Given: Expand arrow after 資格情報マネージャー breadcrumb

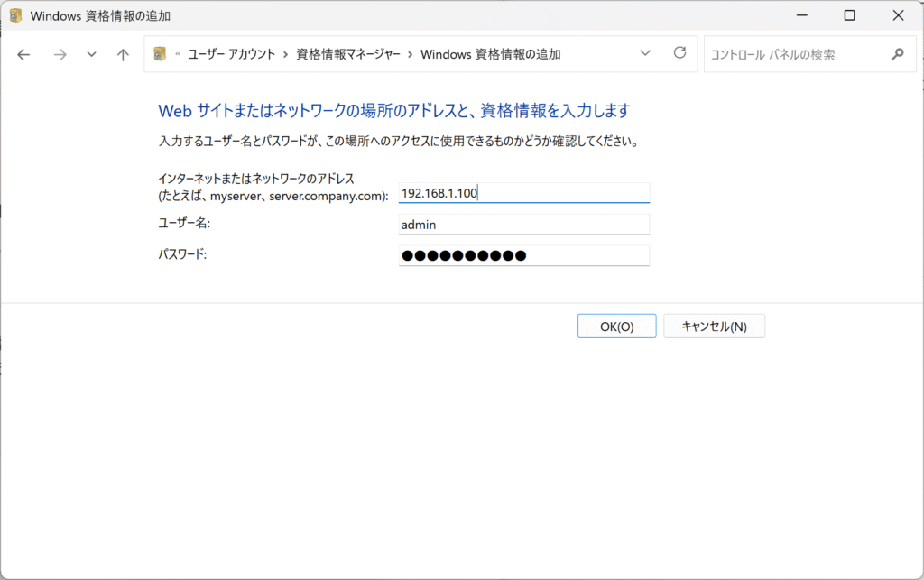Looking at the screenshot, I should pos(411,54).
